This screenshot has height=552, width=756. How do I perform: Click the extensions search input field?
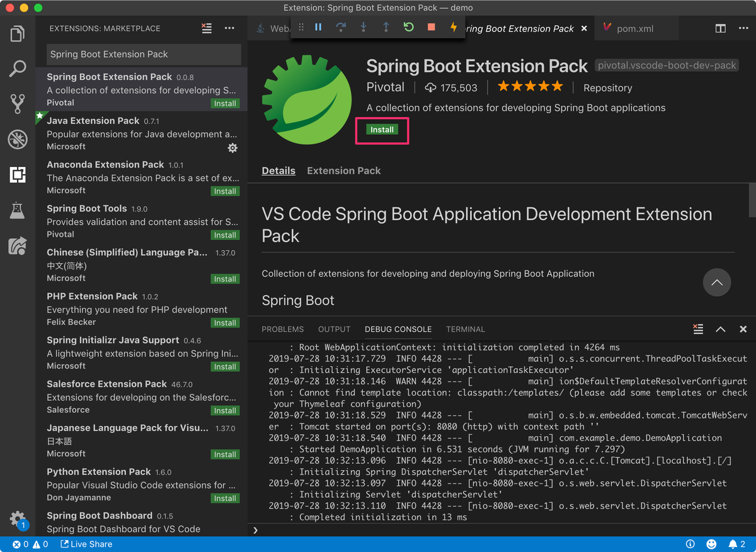click(144, 54)
